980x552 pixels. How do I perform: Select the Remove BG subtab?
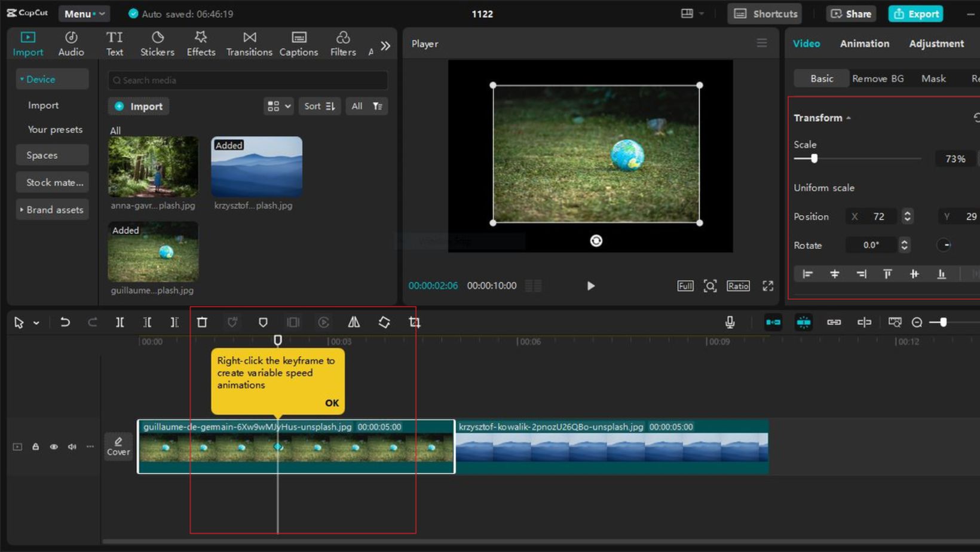pos(877,78)
